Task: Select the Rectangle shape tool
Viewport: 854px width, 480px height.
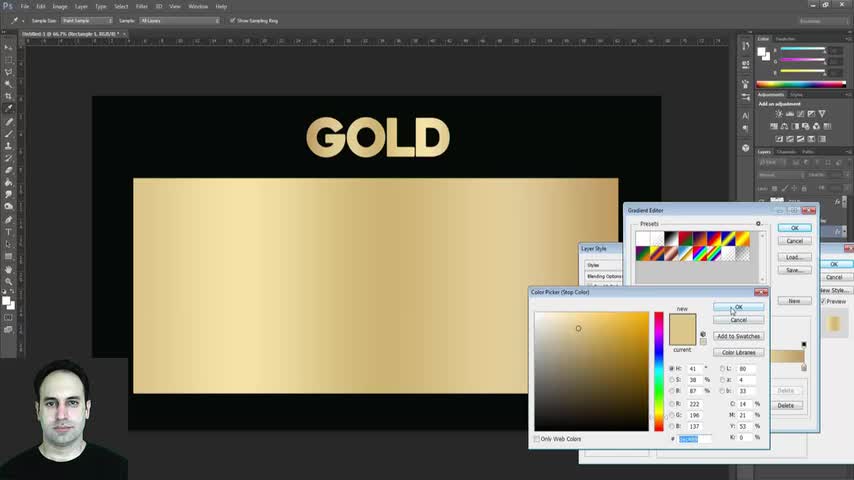Action: pyautogui.click(x=8, y=256)
